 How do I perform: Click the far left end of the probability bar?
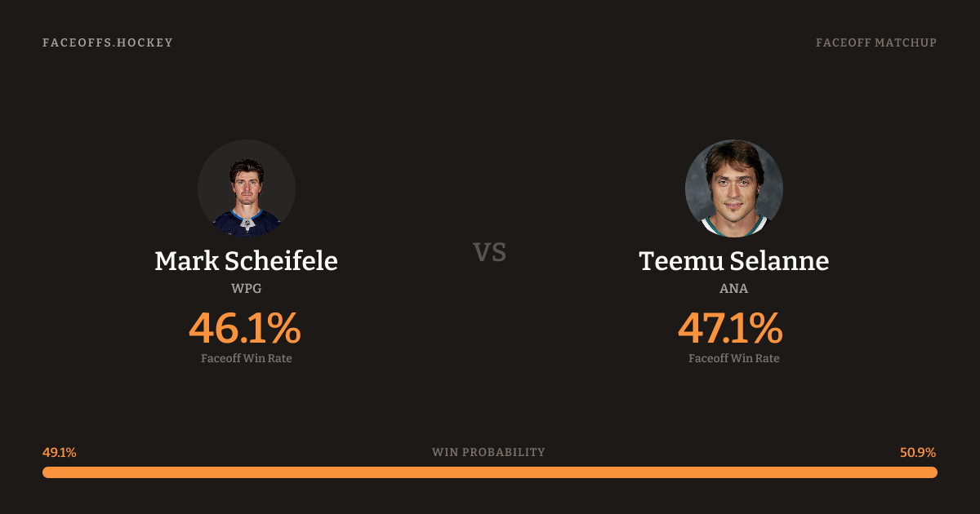coord(47,472)
